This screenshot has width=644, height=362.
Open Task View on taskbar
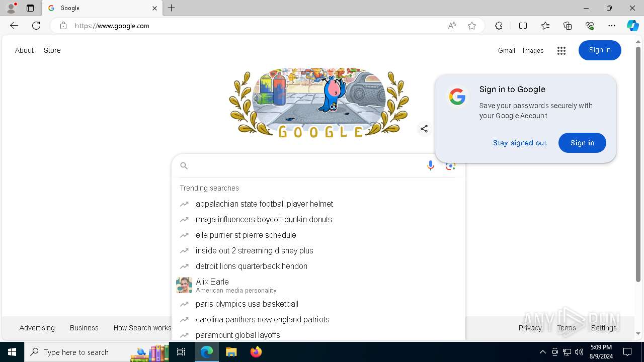click(181, 352)
